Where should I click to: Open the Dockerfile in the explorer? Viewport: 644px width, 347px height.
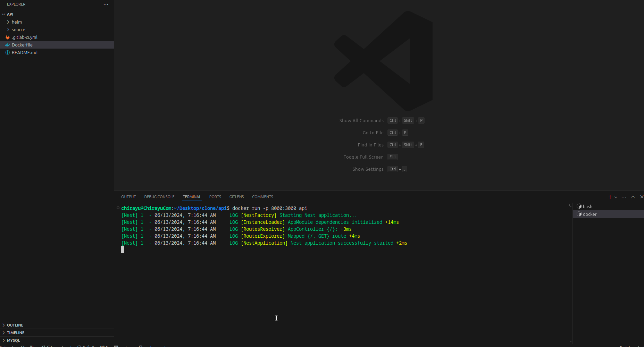57,45
